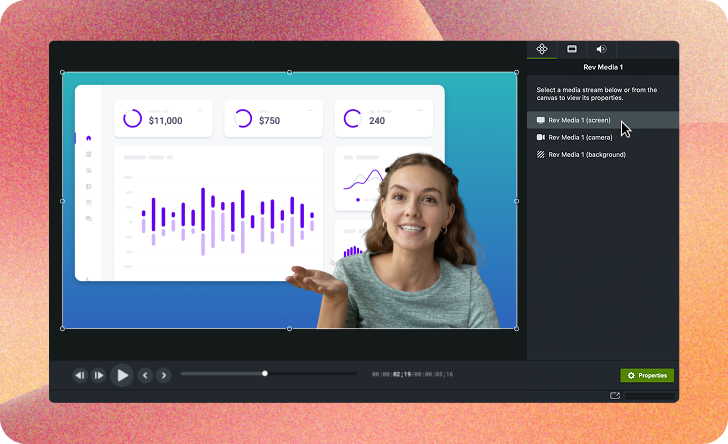The height and width of the screenshot is (444, 728).
Task: Select Rev Media 1 (camera) stream
Action: tap(581, 137)
